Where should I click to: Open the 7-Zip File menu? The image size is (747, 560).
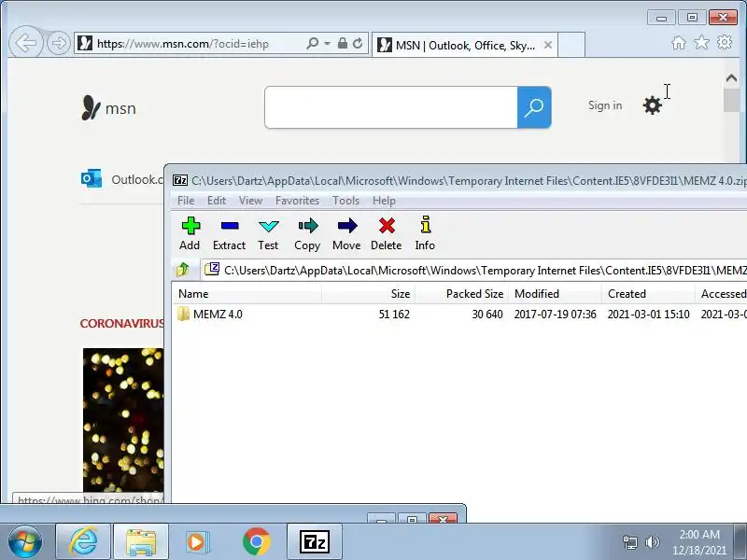tap(186, 201)
